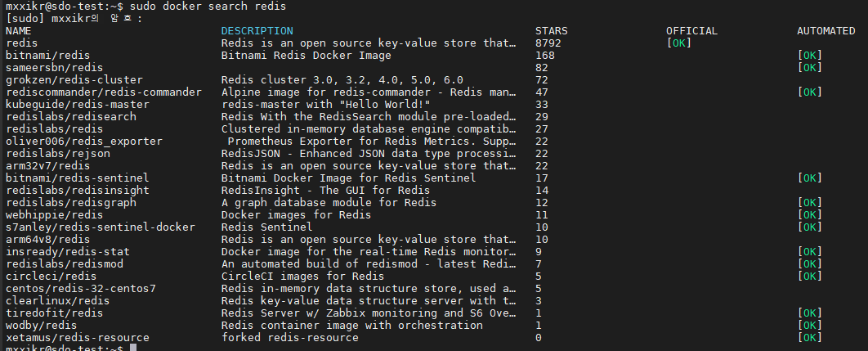Click the redislabs/redisearch image name
Image resolution: width=868 pixels, height=351 pixels.
(x=70, y=116)
